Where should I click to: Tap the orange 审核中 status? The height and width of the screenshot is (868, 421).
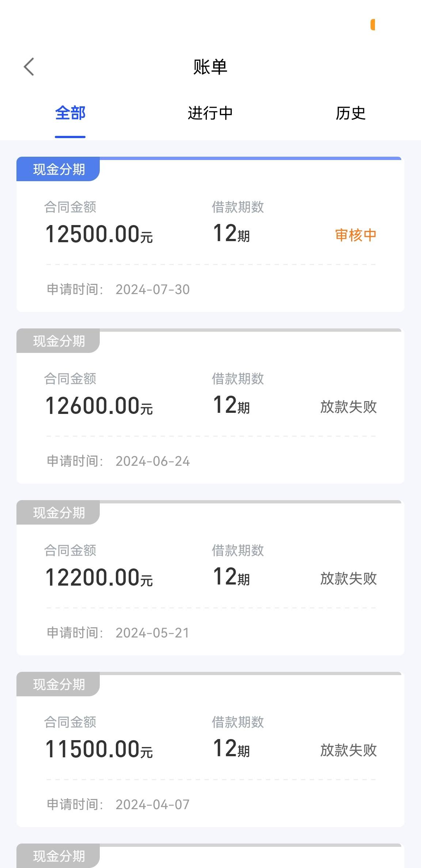pyautogui.click(x=356, y=235)
